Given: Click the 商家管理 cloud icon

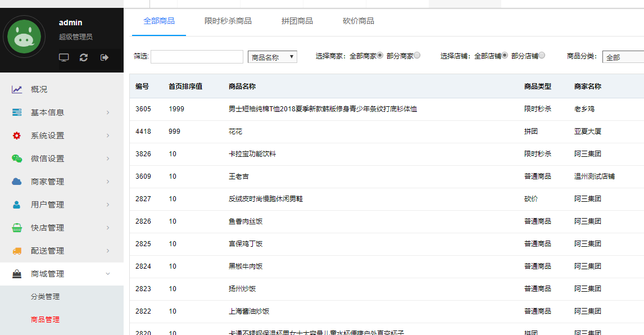Looking at the screenshot, I should (x=17, y=181).
